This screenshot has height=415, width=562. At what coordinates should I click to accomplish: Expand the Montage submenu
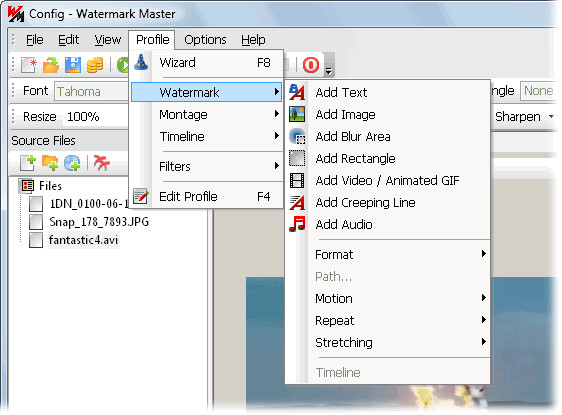[206, 114]
